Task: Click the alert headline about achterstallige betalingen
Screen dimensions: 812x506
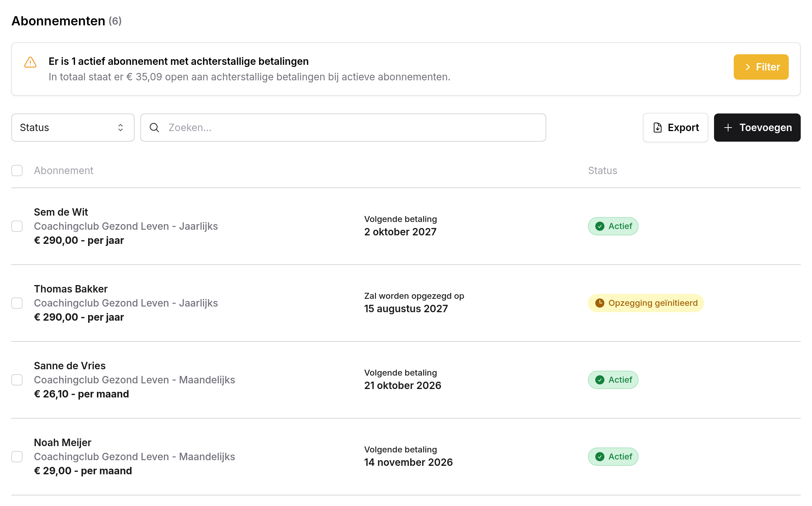Action: click(179, 61)
